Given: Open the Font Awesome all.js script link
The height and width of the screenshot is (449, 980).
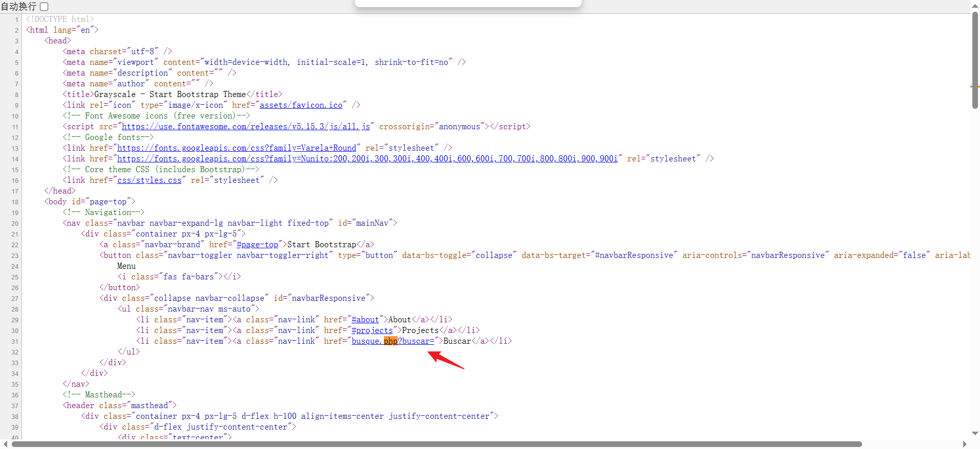Looking at the screenshot, I should coord(246,127).
